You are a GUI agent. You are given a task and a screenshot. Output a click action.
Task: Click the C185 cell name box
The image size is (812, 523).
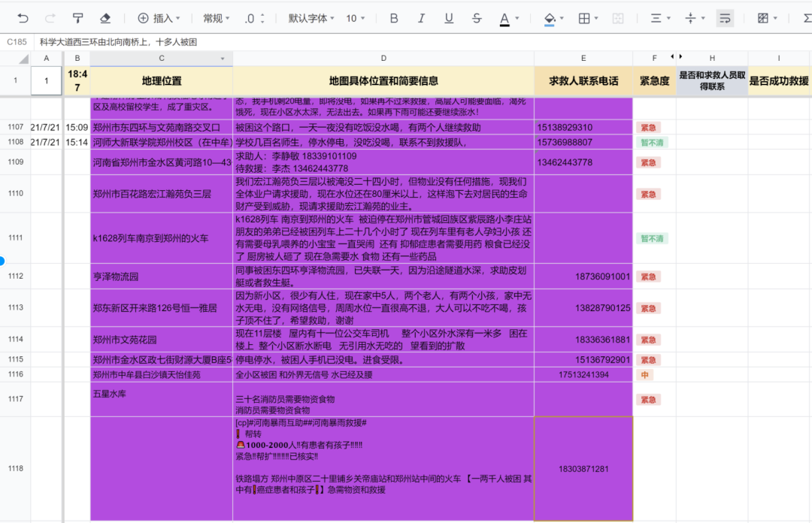(17, 42)
